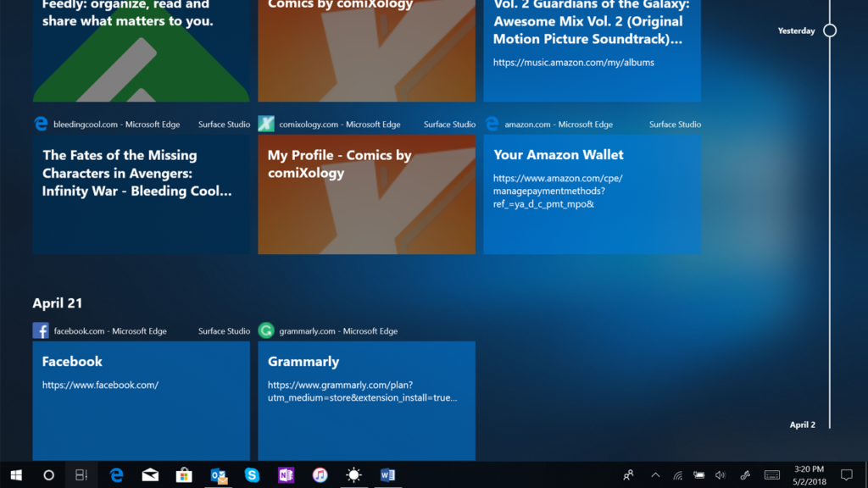Viewport: 868px width, 488px height.
Task: Click the Edge icon beside amazon.com
Action: pos(492,124)
